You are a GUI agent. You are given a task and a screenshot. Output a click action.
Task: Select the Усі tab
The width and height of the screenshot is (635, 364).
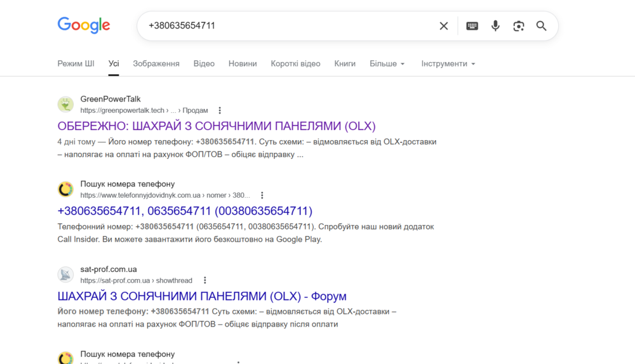[114, 63]
